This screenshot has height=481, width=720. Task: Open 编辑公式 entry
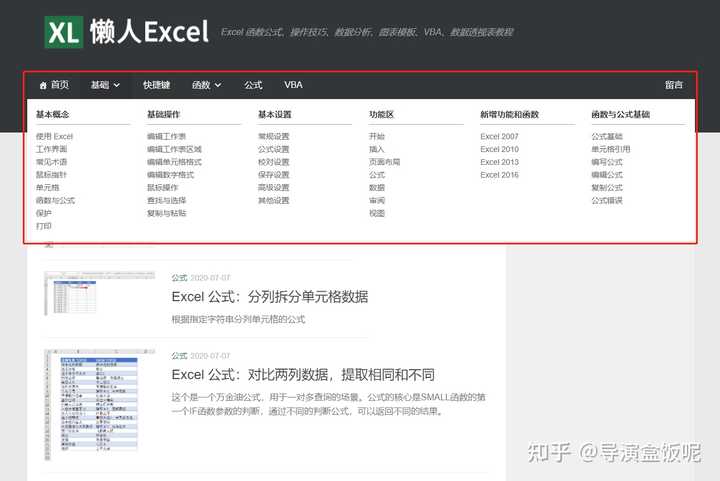point(607,175)
